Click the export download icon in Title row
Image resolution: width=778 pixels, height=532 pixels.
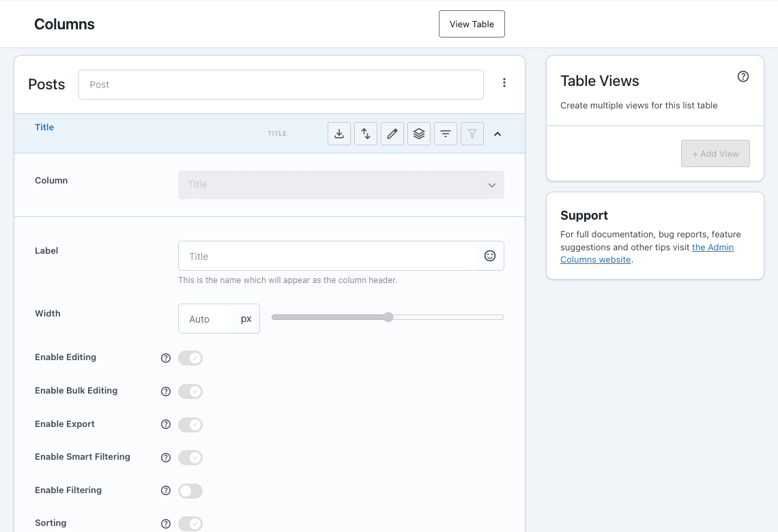(339, 134)
